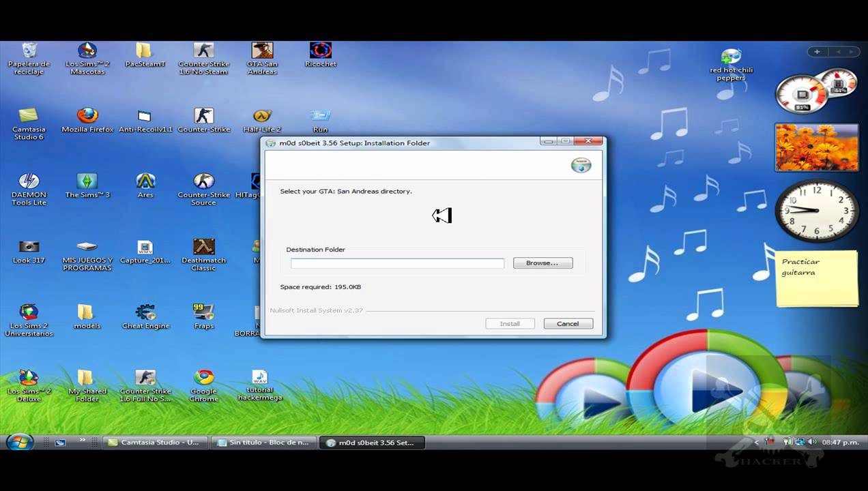Select the Los Sims 2 Mascotas shortcut
Screen dimensions: 868x491
tap(87, 59)
